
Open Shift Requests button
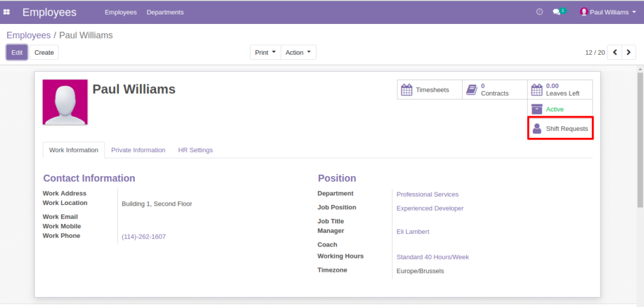click(x=560, y=128)
